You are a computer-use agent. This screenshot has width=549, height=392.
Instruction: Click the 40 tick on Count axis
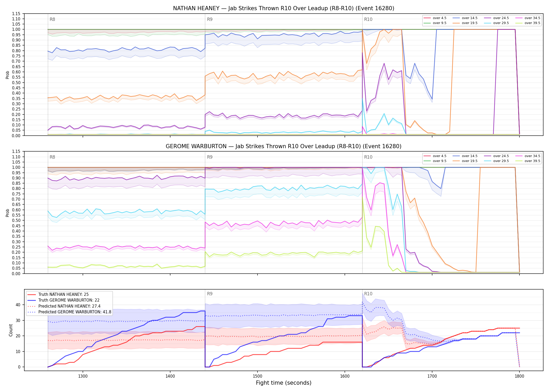click(18, 305)
